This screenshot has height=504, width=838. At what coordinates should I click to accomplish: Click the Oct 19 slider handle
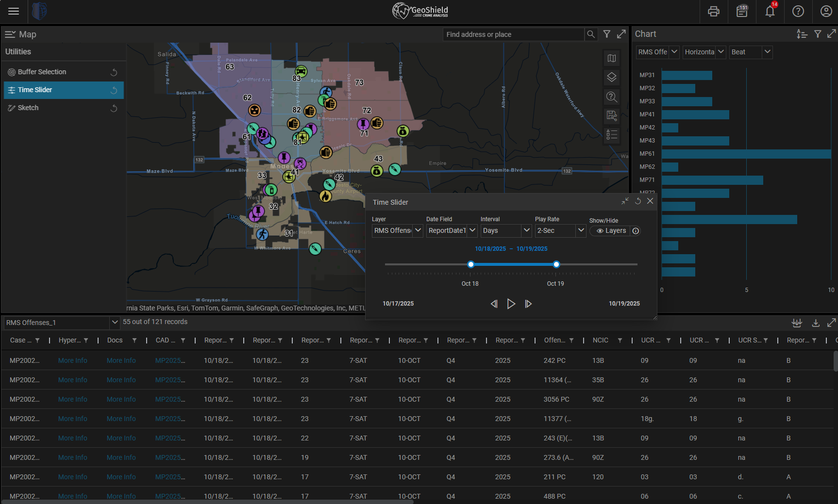click(x=556, y=264)
